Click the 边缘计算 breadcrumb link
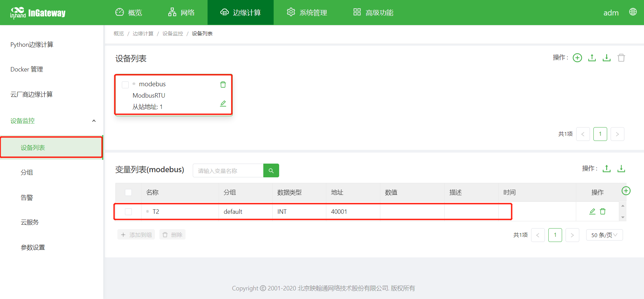The image size is (644, 299). pos(143,34)
